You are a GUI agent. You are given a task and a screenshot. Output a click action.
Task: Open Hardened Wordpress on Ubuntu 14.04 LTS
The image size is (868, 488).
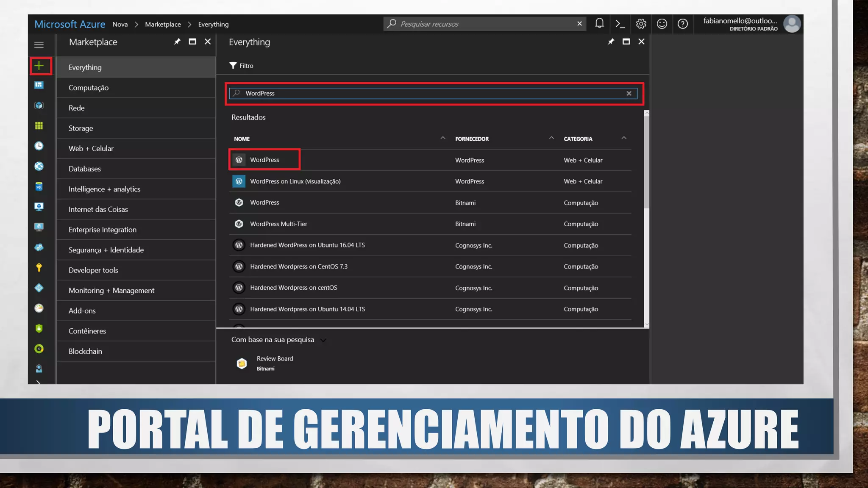430,309
